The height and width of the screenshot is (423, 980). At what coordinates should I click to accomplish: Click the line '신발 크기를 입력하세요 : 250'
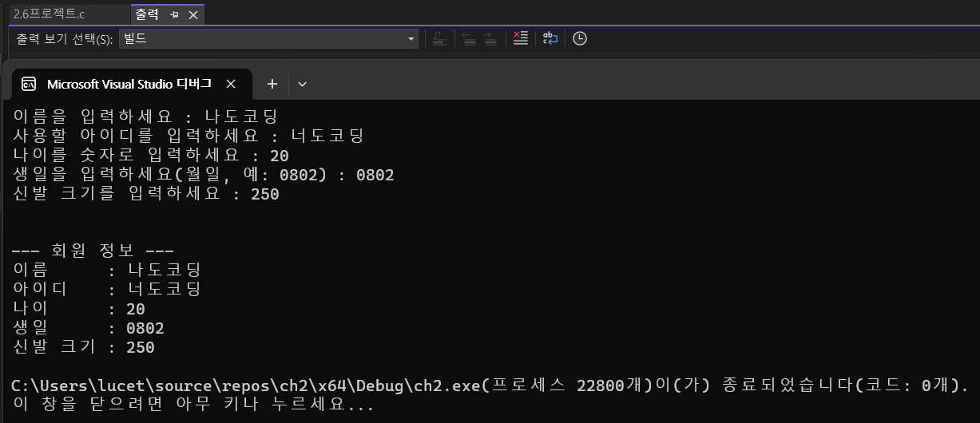[x=146, y=193]
